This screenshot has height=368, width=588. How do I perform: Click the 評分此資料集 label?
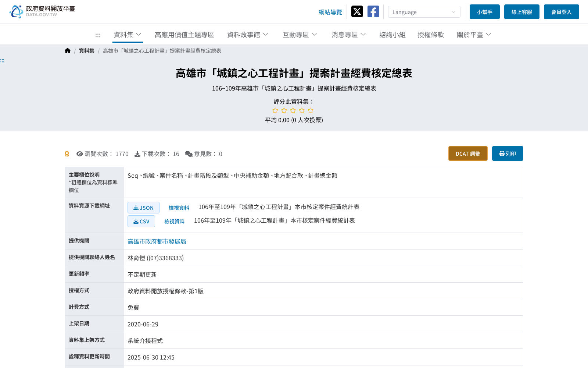pyautogui.click(x=294, y=102)
